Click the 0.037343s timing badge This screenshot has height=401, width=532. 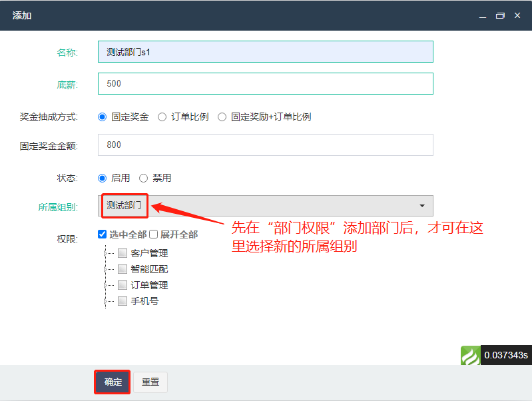pos(506,355)
